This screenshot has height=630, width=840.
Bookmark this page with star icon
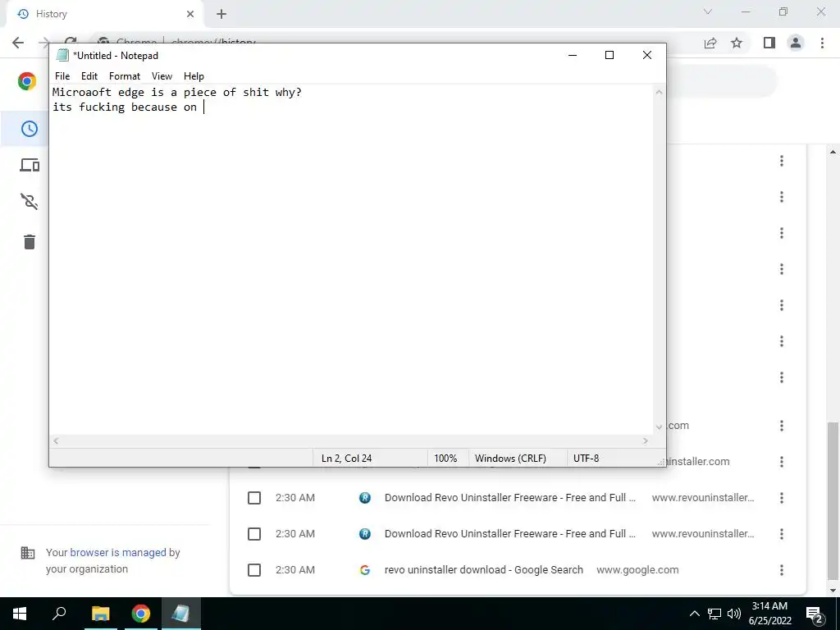click(x=737, y=43)
